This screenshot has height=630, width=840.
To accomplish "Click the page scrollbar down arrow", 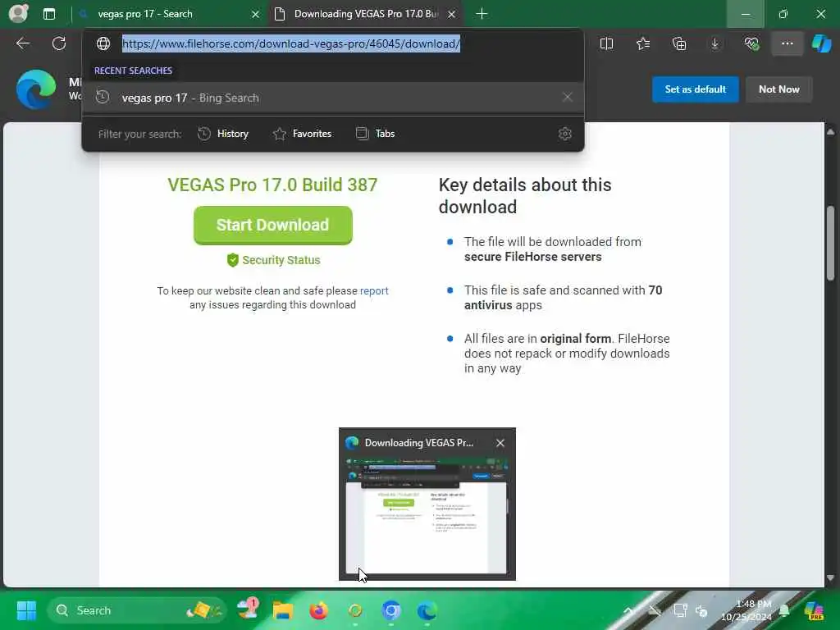I will pos(830,578).
